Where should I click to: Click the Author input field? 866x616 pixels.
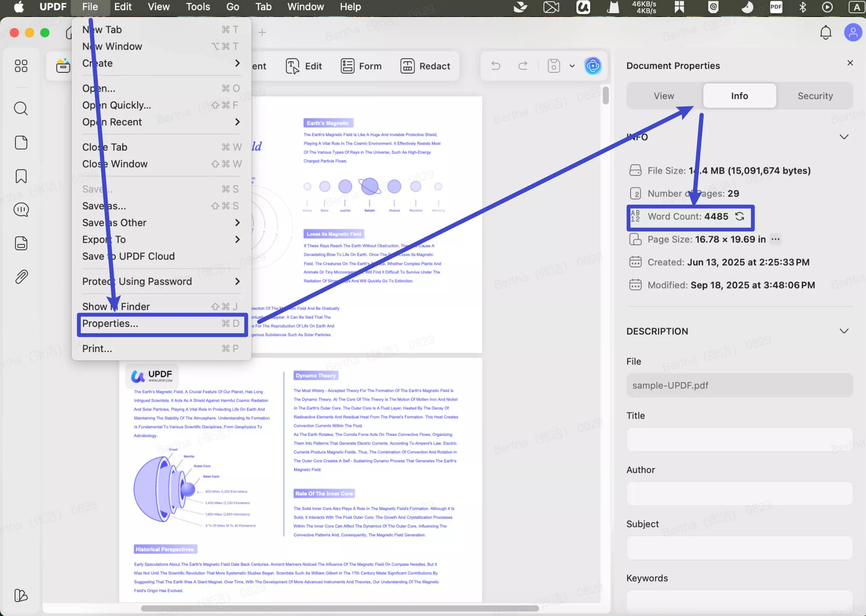(x=739, y=493)
